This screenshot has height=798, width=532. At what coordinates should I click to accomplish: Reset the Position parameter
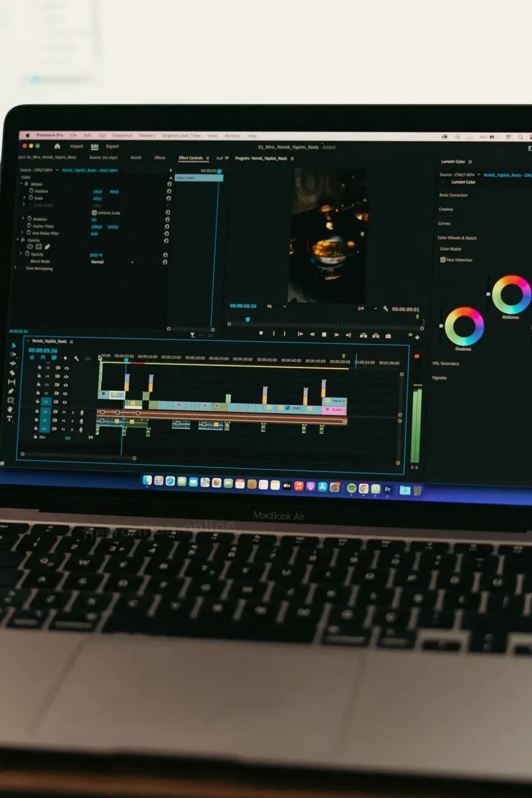coord(169,191)
